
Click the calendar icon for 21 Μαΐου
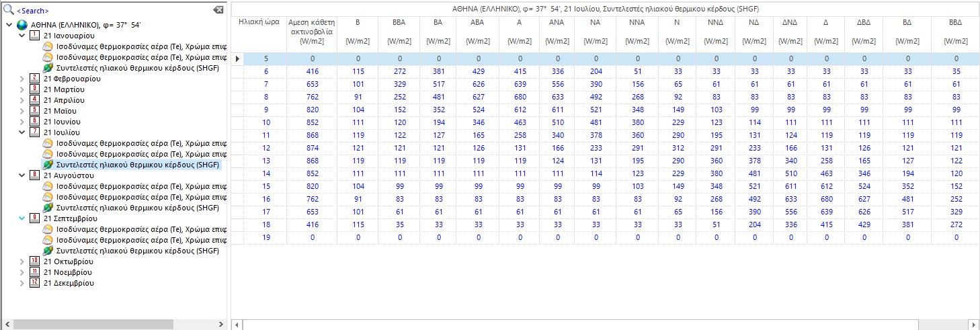point(35,111)
